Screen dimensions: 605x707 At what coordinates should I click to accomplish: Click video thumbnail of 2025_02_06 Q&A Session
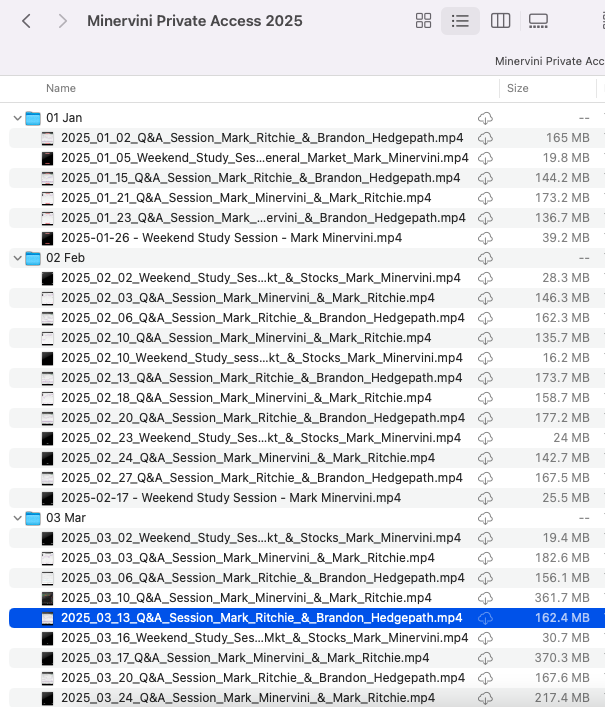coord(47,318)
